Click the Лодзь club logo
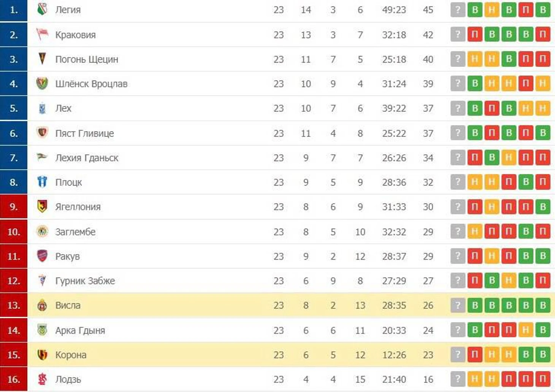 coord(42,379)
